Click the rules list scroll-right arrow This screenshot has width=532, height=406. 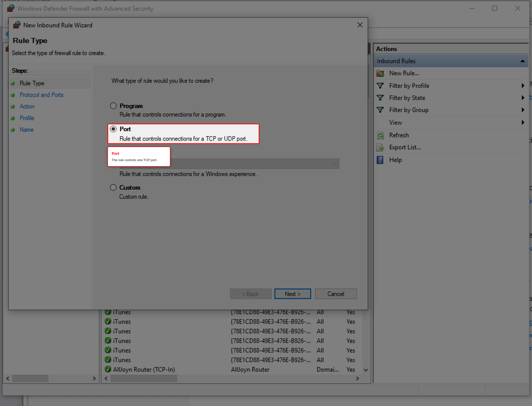357,378
